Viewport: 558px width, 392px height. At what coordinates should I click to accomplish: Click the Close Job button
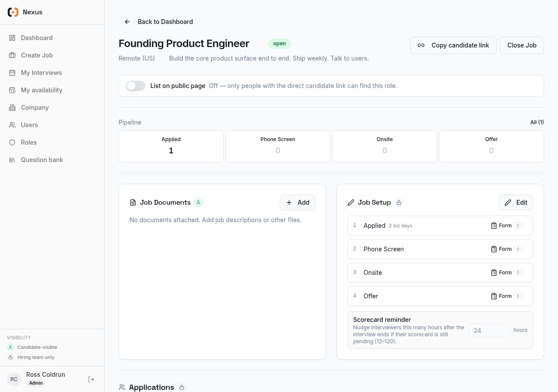[522, 45]
